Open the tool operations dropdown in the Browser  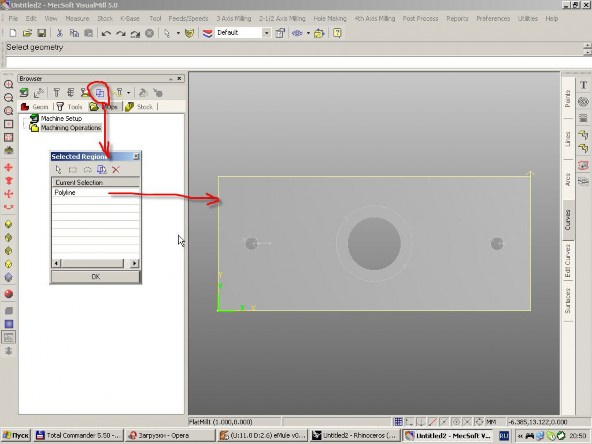click(128, 92)
